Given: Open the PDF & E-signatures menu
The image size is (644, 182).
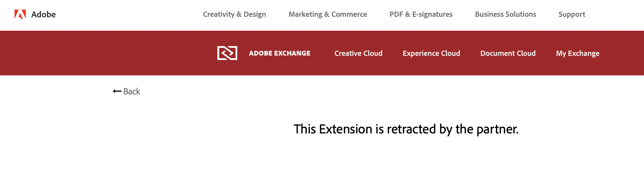Looking at the screenshot, I should (421, 14).
